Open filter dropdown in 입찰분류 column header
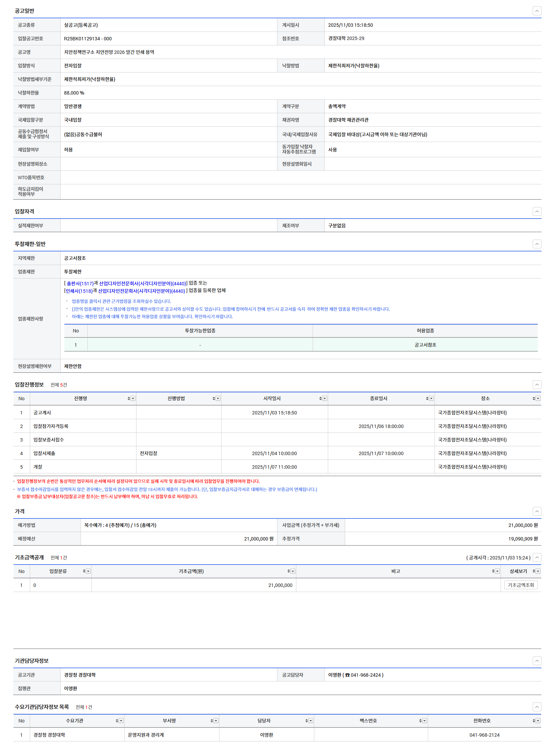 88,571
